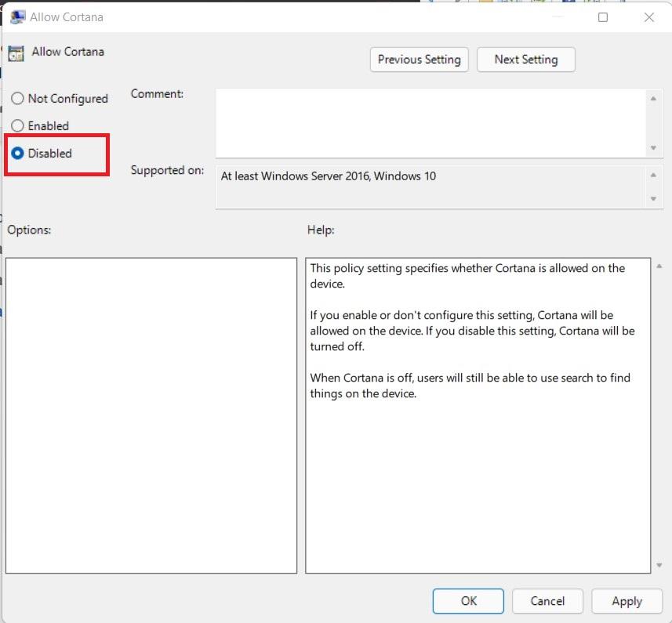Viewport: 672px width, 623px height.
Task: Click the empty Options panel
Action: (x=151, y=415)
